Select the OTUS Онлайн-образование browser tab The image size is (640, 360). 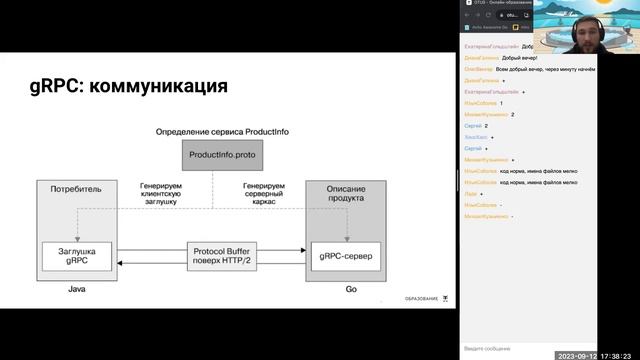(499, 2)
